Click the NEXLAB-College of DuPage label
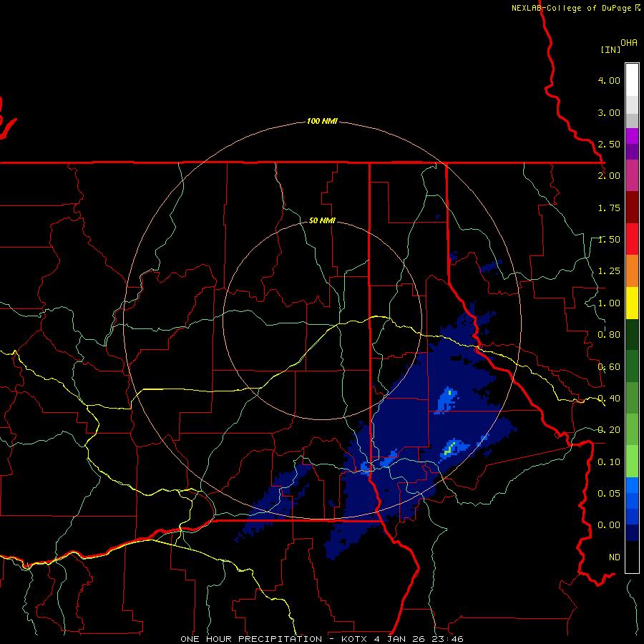 [x=573, y=8]
